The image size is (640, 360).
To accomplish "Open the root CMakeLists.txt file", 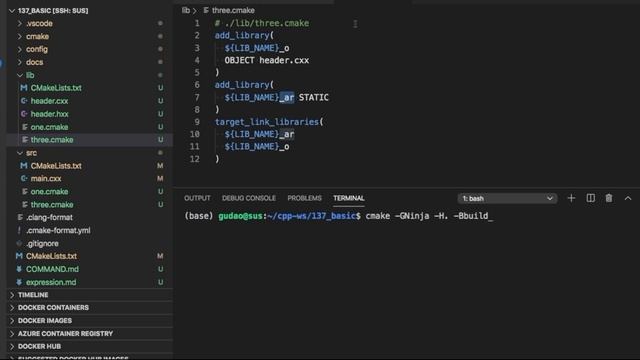I will [51, 256].
